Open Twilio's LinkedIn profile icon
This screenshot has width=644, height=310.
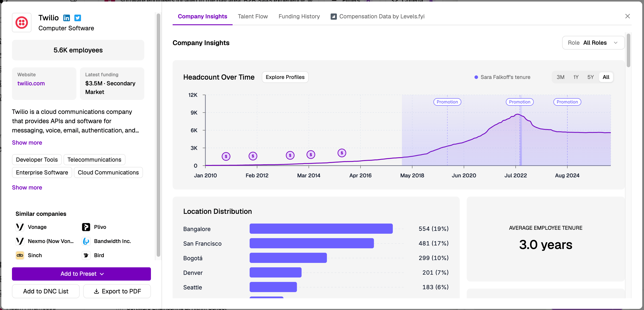click(x=66, y=18)
